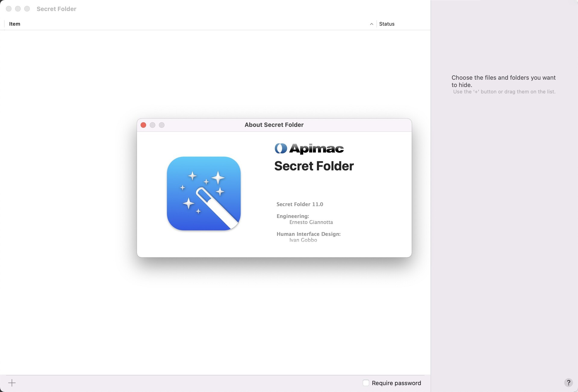Click the minimize button of About dialog
This screenshot has height=392, width=578.
153,125
